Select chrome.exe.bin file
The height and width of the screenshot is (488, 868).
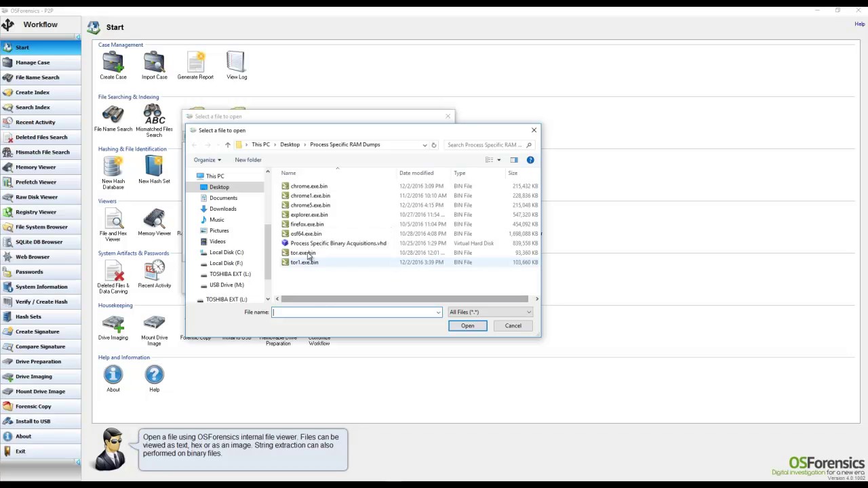[x=309, y=186]
